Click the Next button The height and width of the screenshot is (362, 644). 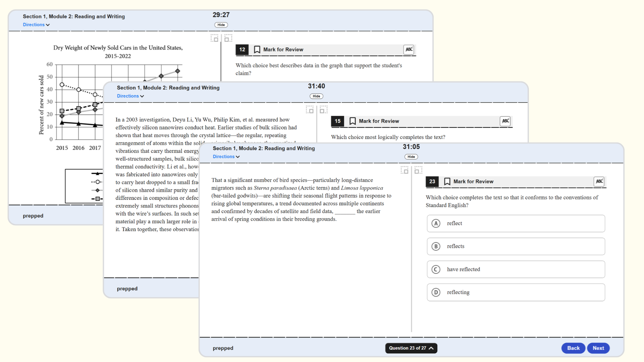pos(598,348)
